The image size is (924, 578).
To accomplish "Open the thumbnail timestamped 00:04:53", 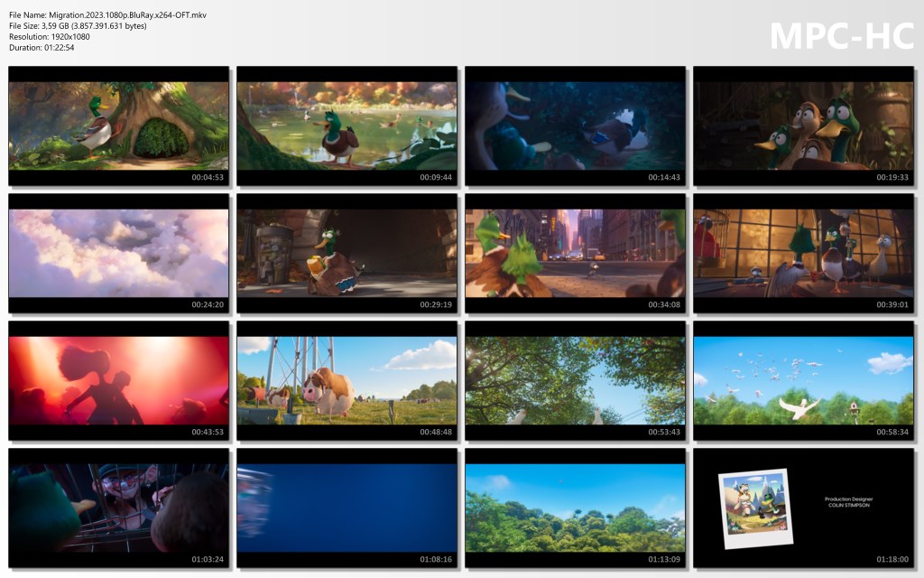I will tap(119, 126).
